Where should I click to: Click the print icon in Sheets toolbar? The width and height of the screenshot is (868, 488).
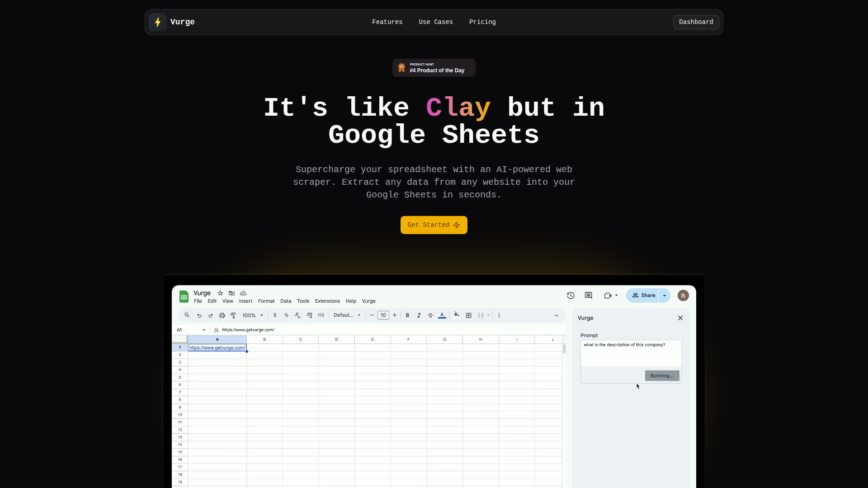coord(222,315)
